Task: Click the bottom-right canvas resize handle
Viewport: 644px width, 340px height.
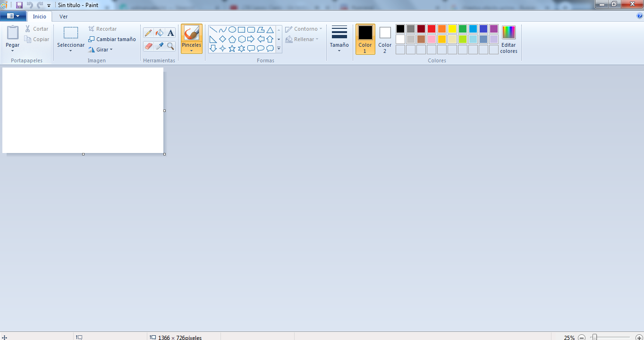Action: [164, 154]
